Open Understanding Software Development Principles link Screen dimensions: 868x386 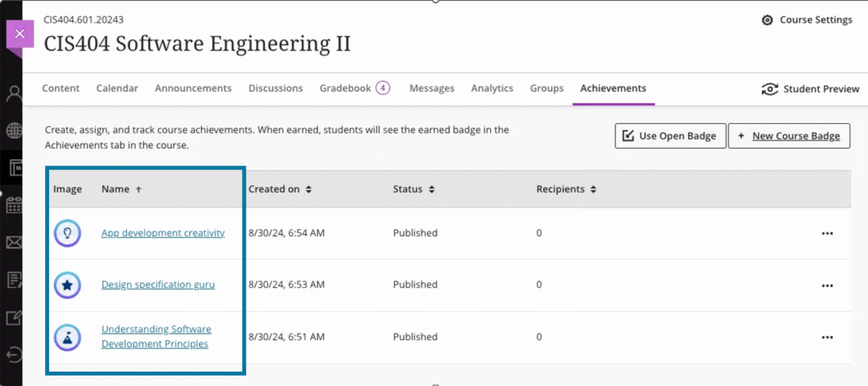pyautogui.click(x=156, y=337)
